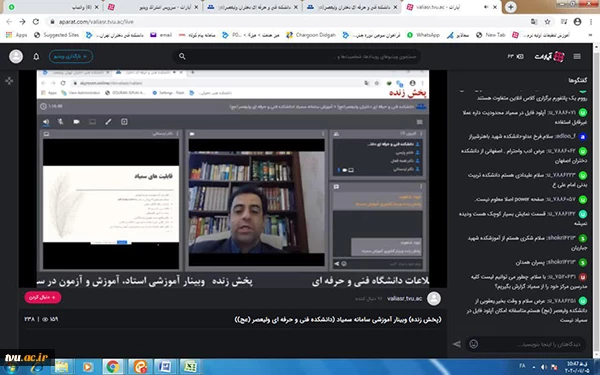Open user profile avatar in header
This screenshot has width=600, height=375.
tap(16, 57)
